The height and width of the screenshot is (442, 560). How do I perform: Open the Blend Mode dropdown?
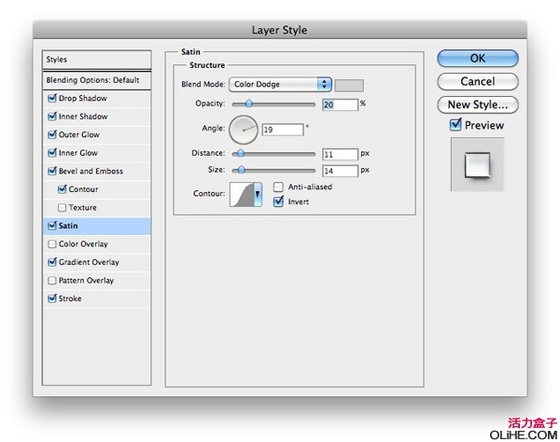point(280,84)
